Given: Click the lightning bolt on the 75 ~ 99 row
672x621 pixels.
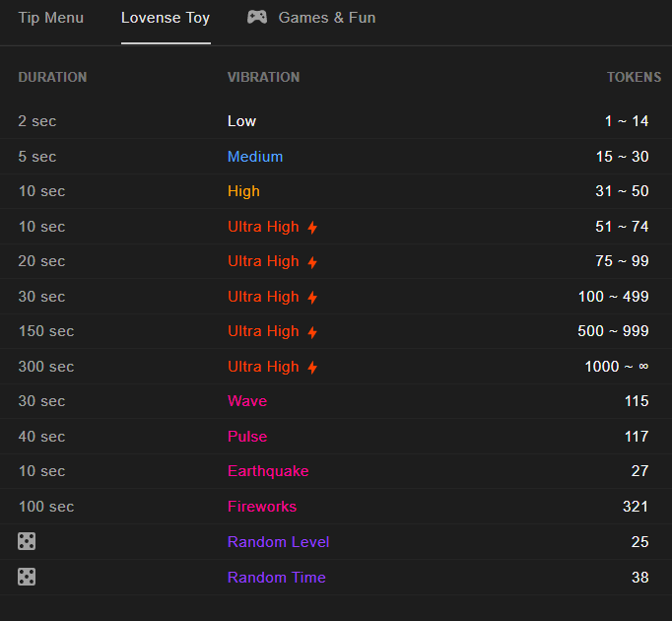Looking at the screenshot, I should [312, 262].
